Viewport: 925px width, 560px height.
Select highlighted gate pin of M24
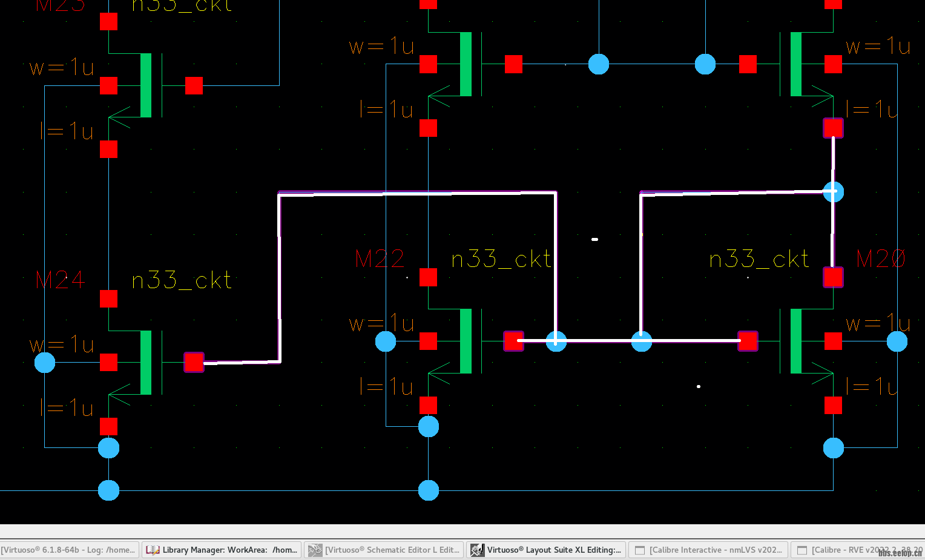pyautogui.click(x=194, y=363)
